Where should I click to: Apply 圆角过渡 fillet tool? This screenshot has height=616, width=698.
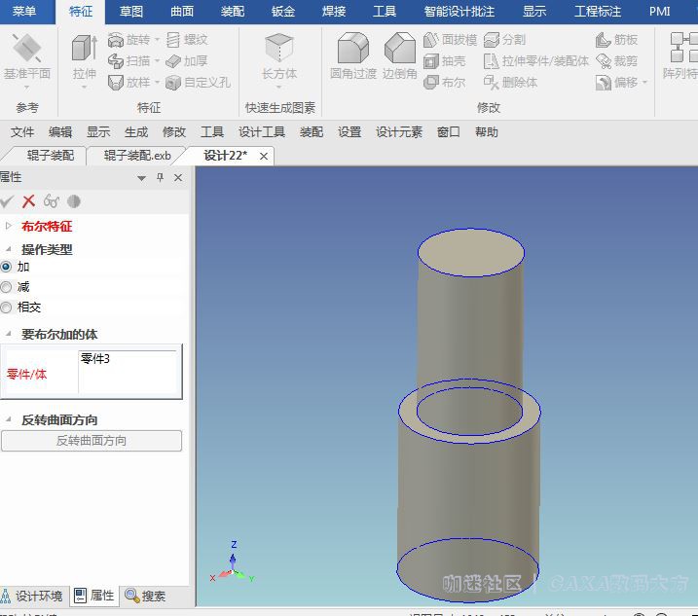(353, 56)
